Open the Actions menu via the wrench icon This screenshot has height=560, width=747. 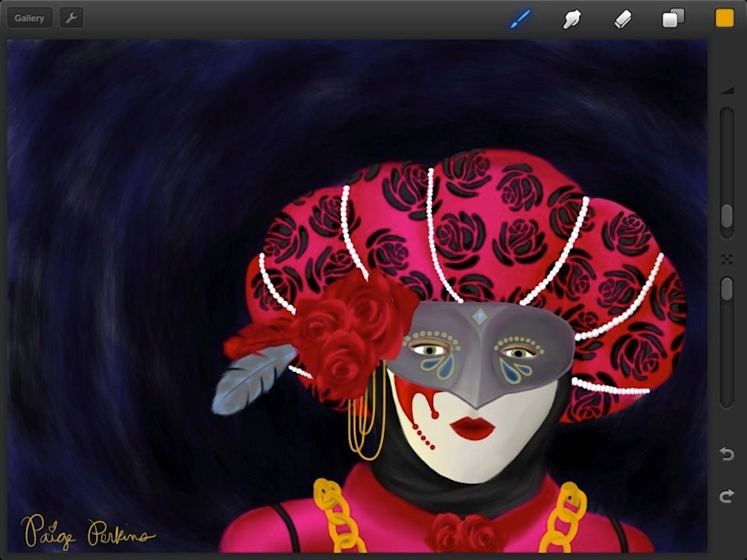pos(71,17)
